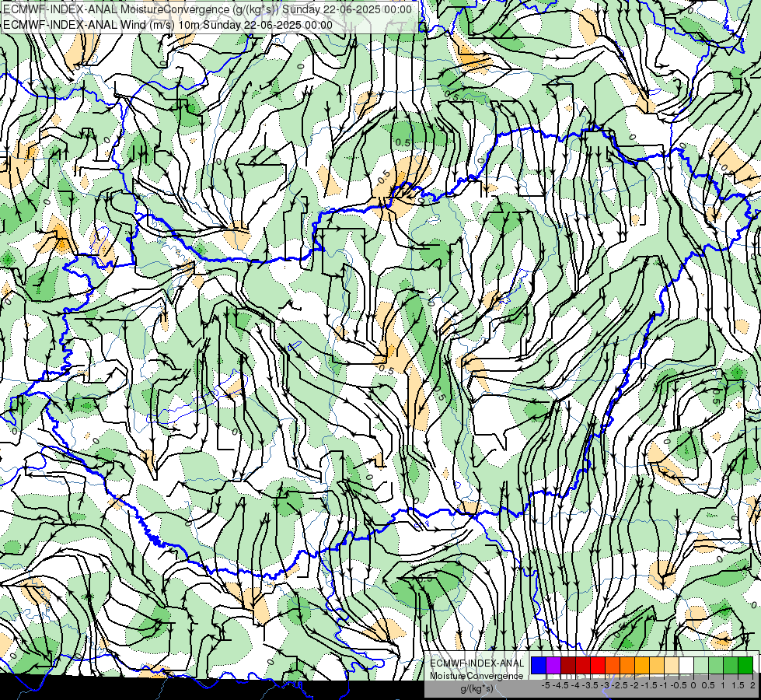Screen dimensions: 761x700
Task: Click the purple legend swatch
Action: pos(553,665)
